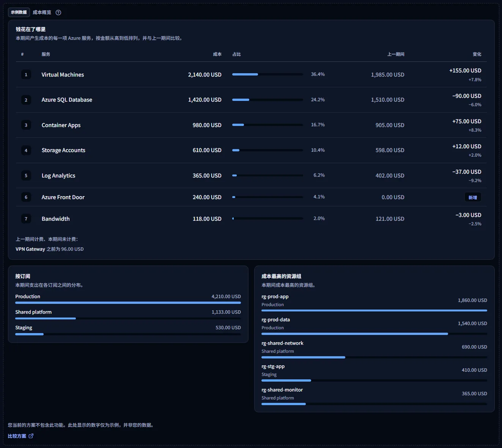
Task: Select the Bandwidth service name
Action: (x=56, y=219)
